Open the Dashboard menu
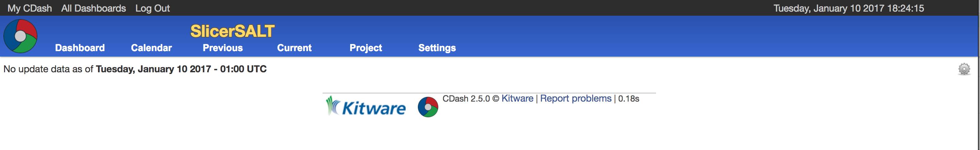Viewport: 980px width, 150px height. [x=80, y=48]
